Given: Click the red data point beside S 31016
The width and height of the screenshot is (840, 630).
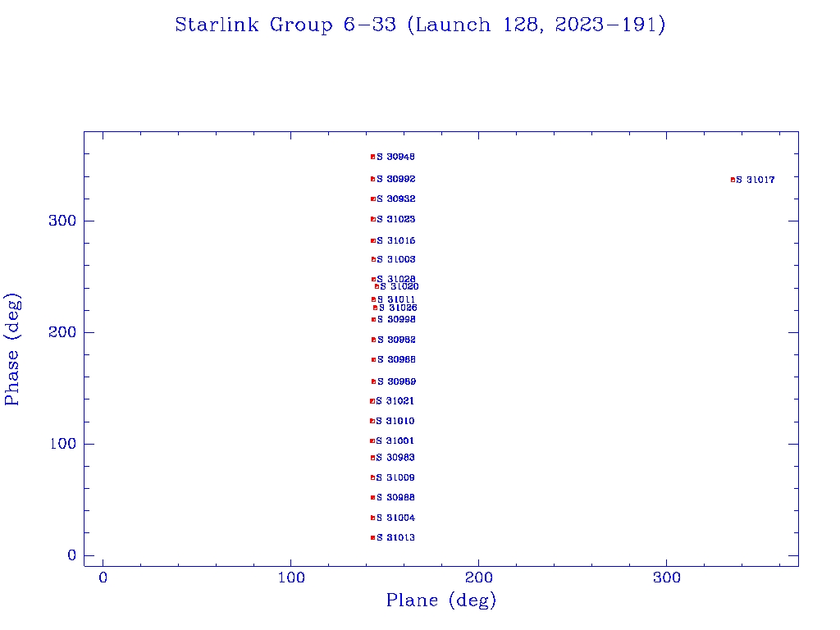Looking at the screenshot, I should click(x=373, y=241).
